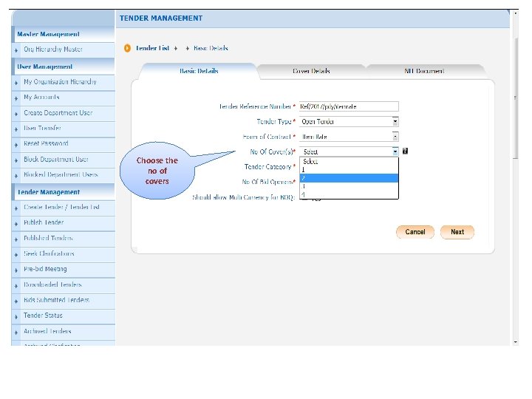Open Create Department User link

click(58, 112)
